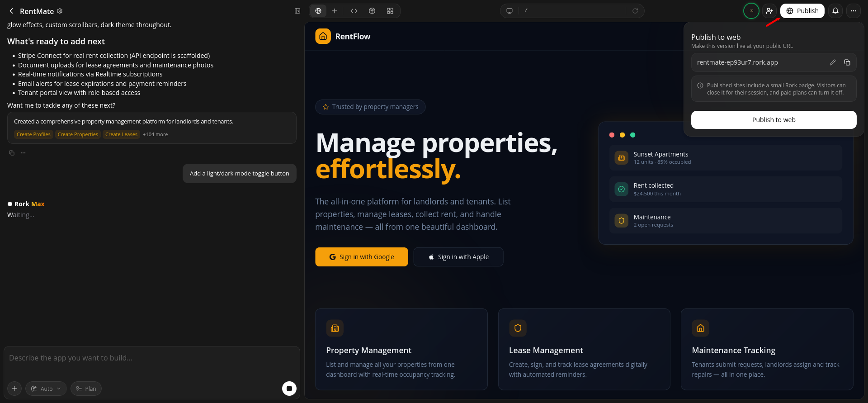Screen dimensions: 868x403
Task: Click the rentmate-ep93ur7.rork.app URL field
Action: (x=774, y=62)
